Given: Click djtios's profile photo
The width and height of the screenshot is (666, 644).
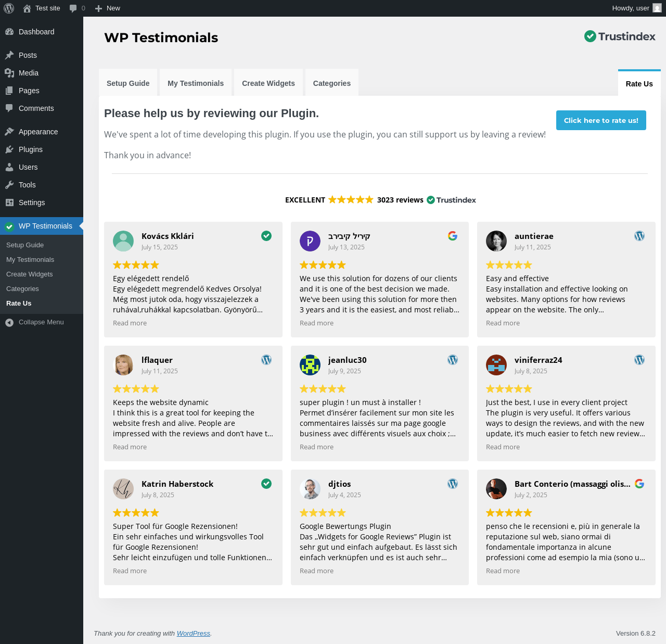Looking at the screenshot, I should 310,489.
